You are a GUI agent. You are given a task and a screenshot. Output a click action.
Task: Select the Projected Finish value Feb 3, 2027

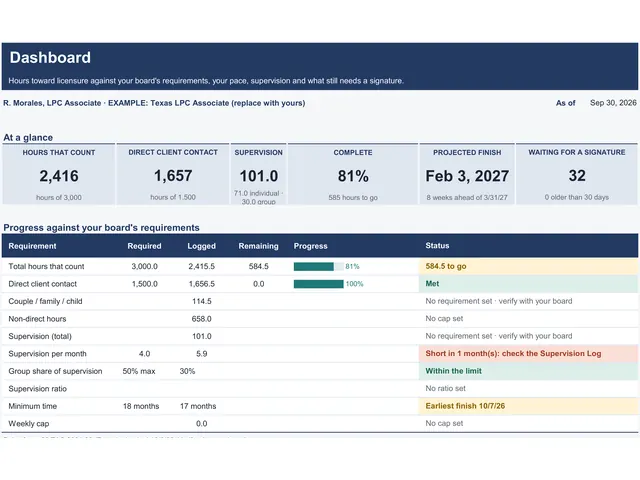coord(467,176)
